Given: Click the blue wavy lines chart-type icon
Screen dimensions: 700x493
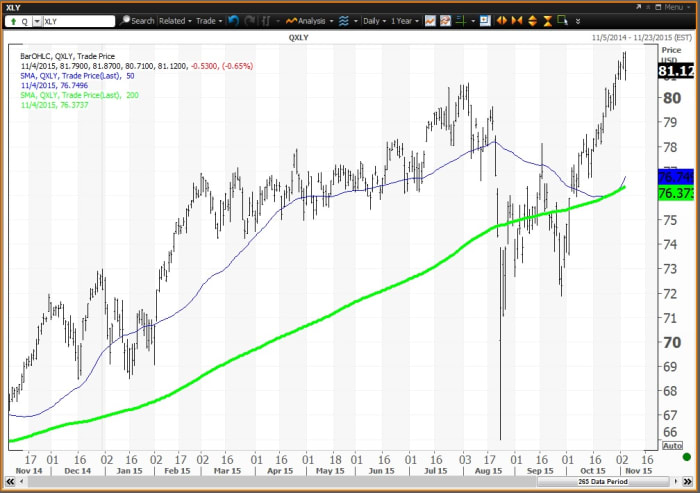Looking at the screenshot, I should (x=344, y=21).
